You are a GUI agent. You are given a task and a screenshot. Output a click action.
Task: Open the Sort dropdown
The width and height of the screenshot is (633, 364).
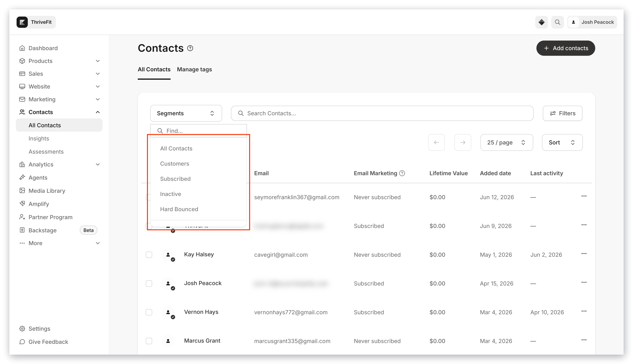coord(562,142)
